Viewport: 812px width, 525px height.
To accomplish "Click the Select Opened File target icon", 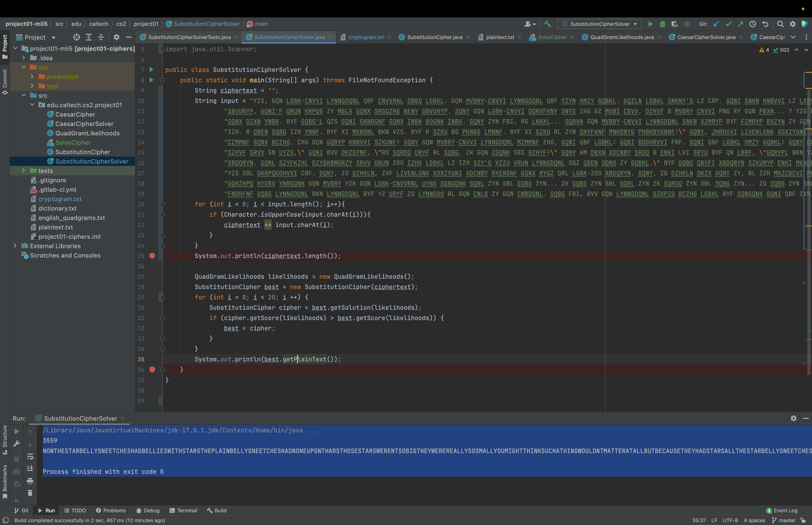I will 76,37.
